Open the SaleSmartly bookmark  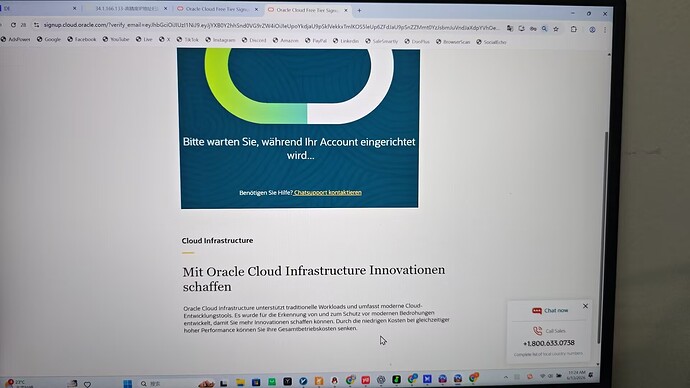click(381, 41)
